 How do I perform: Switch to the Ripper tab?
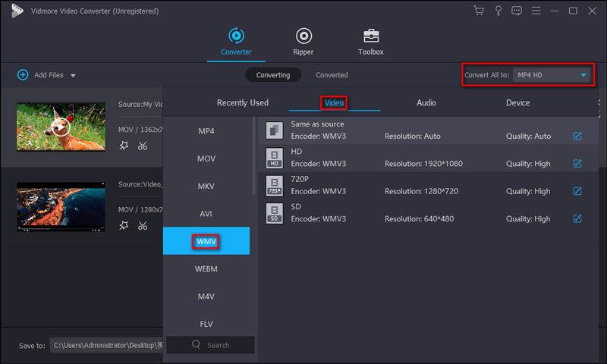coord(303,42)
